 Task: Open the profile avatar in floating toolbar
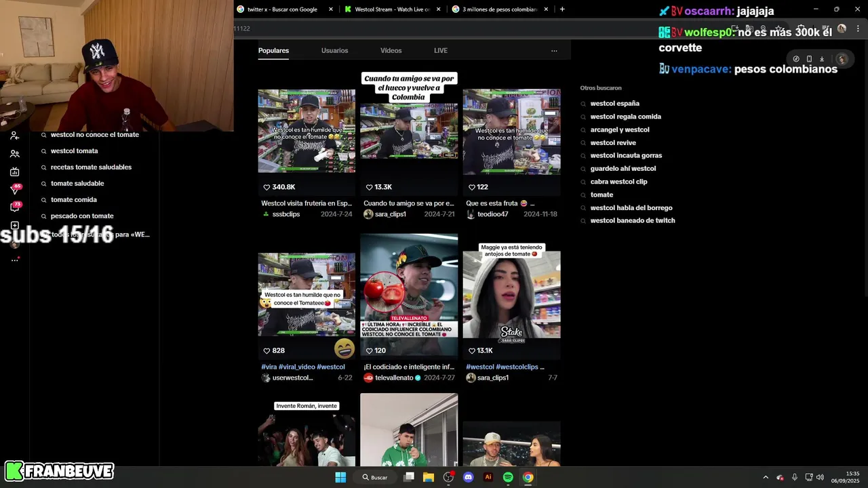(x=842, y=59)
